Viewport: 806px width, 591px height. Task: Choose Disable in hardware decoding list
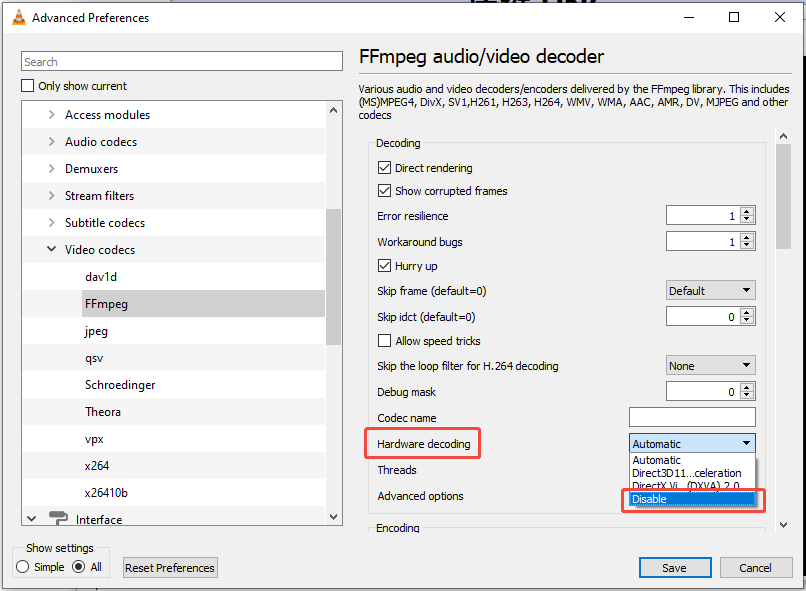[x=692, y=499]
